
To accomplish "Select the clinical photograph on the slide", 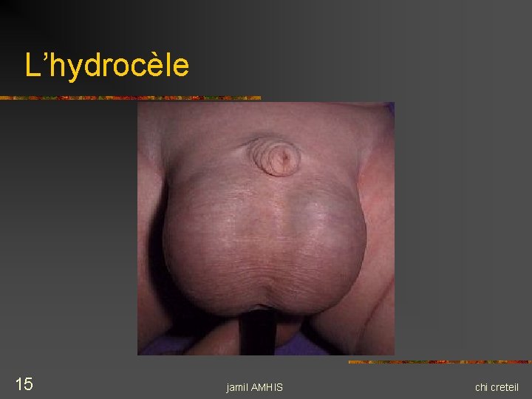I will 266,228.
